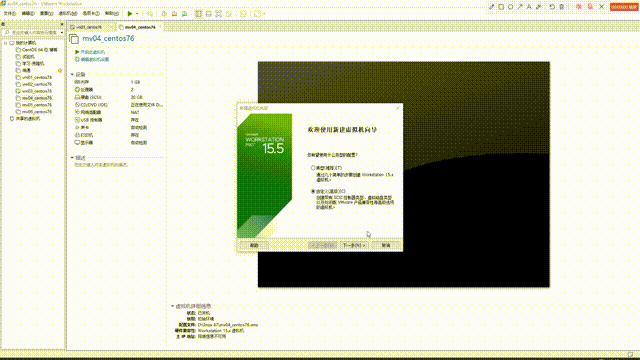The width and height of the screenshot is (640, 360).
Task: Open the File menu
Action: [10, 13]
